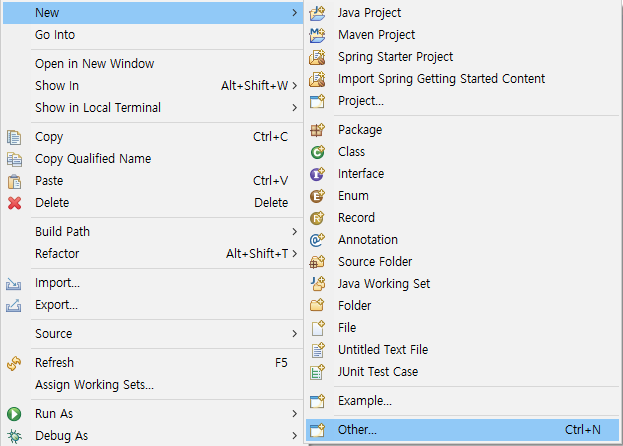
Task: Select JUnit Test Case entry
Action: (x=462, y=372)
